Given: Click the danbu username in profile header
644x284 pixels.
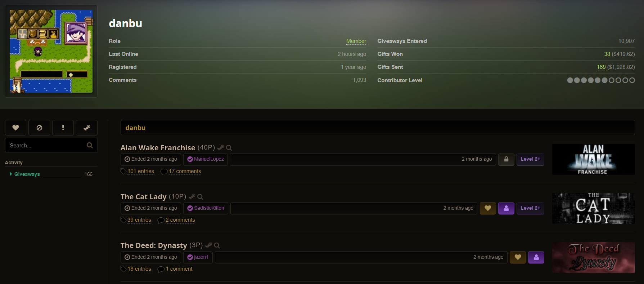Looking at the screenshot, I should (x=126, y=23).
